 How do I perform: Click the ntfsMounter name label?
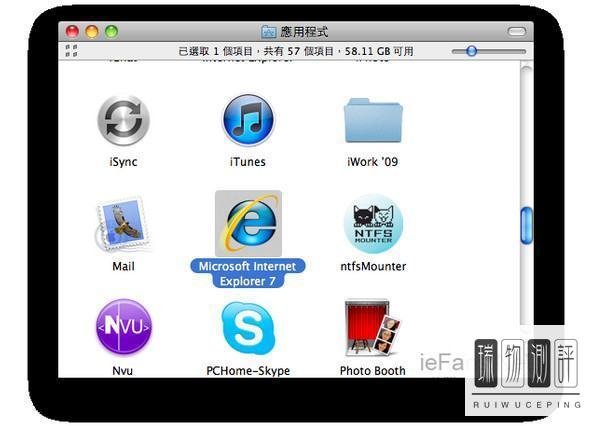[x=373, y=266]
